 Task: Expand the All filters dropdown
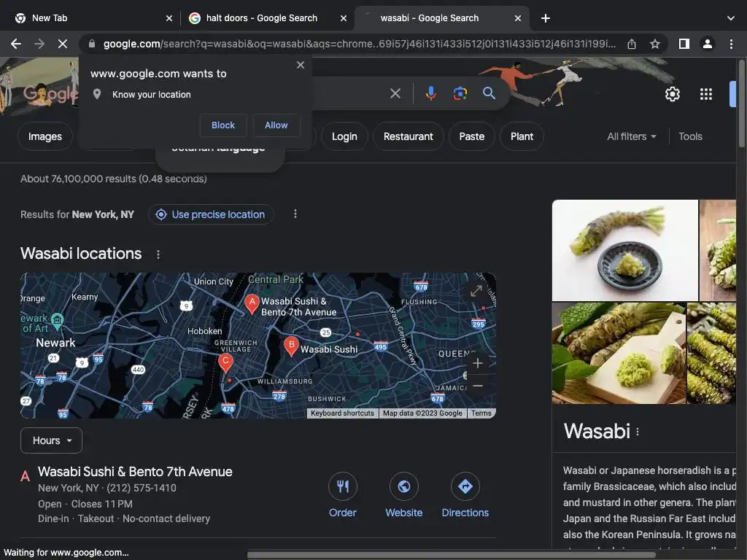tap(632, 136)
